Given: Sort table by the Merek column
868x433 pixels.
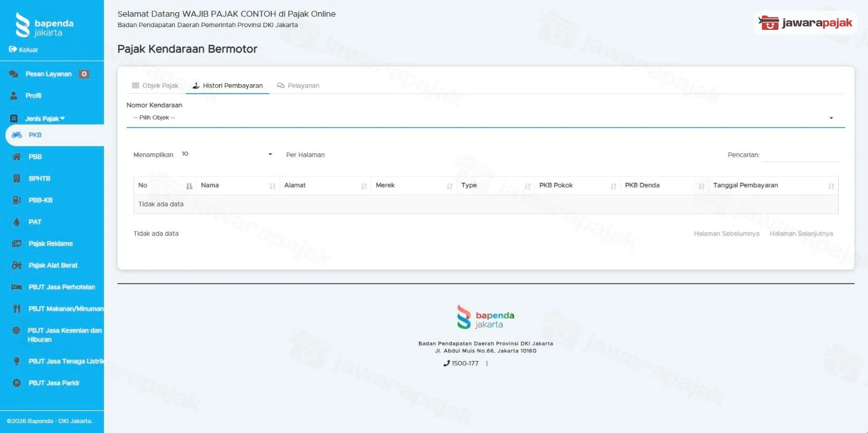Looking at the screenshot, I should (x=414, y=185).
